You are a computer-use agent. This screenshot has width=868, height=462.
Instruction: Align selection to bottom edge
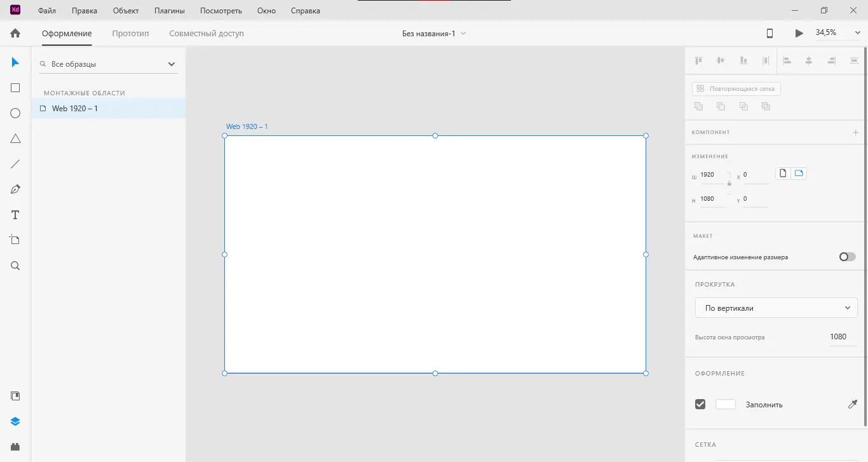743,60
